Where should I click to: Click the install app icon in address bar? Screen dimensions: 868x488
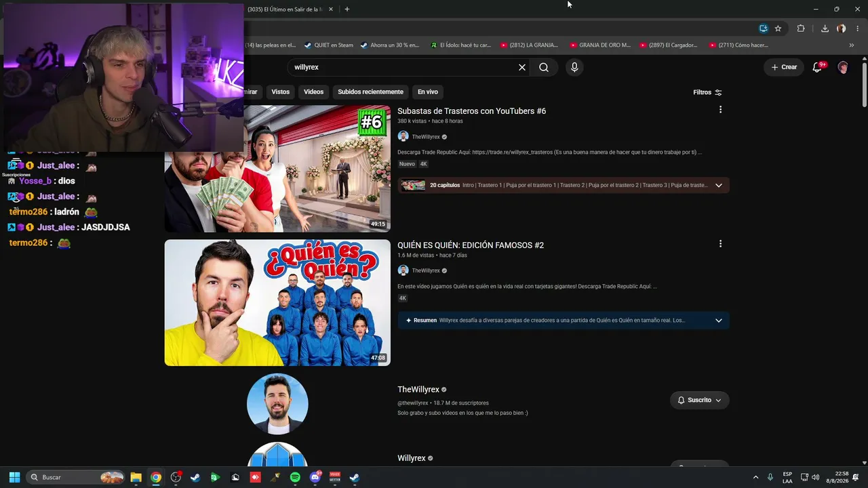tap(764, 28)
